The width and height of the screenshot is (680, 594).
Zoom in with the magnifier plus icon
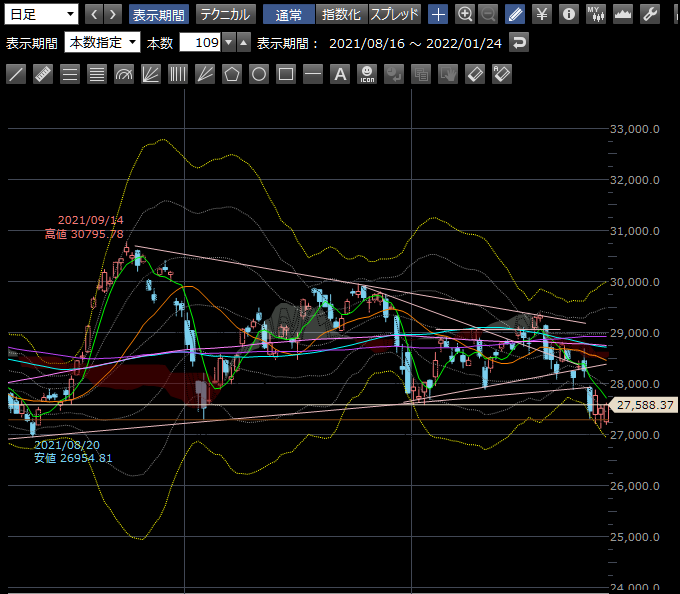[x=464, y=14]
